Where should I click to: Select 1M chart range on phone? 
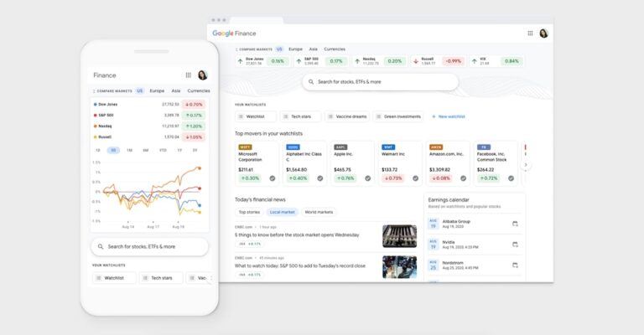129,151
